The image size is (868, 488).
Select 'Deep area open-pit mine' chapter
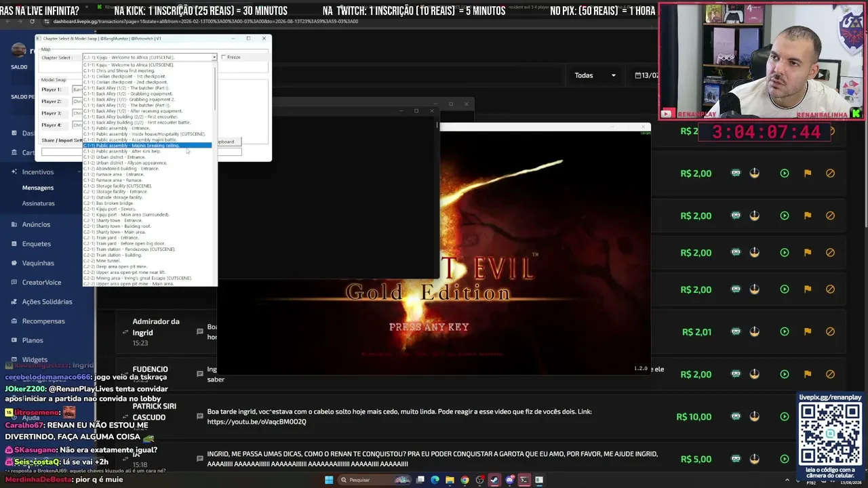pos(147,266)
